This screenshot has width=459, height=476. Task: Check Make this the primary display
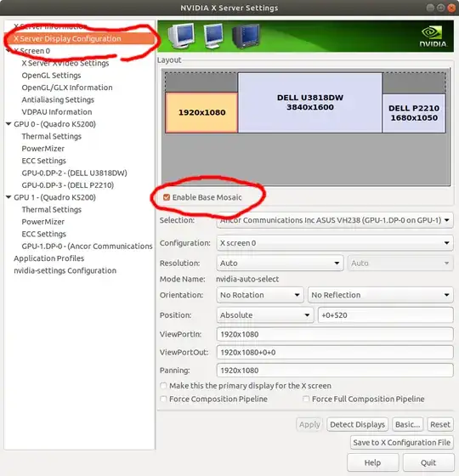pos(163,386)
